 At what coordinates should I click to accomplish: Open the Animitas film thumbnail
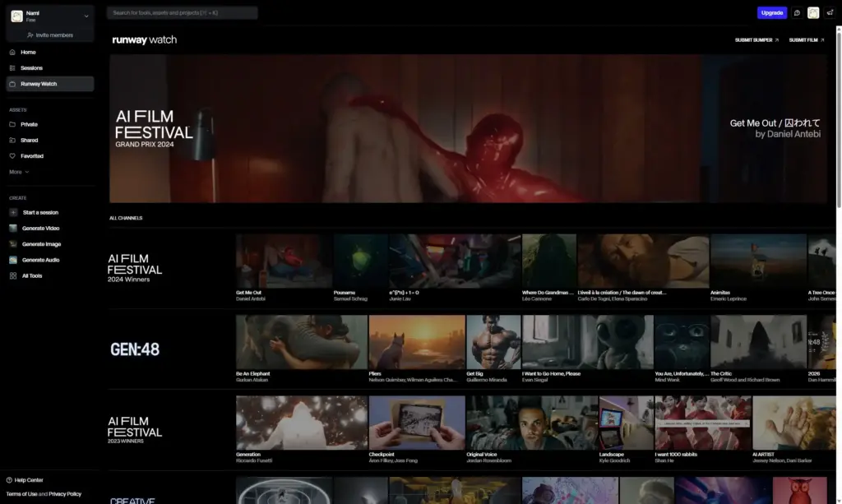[758, 261]
